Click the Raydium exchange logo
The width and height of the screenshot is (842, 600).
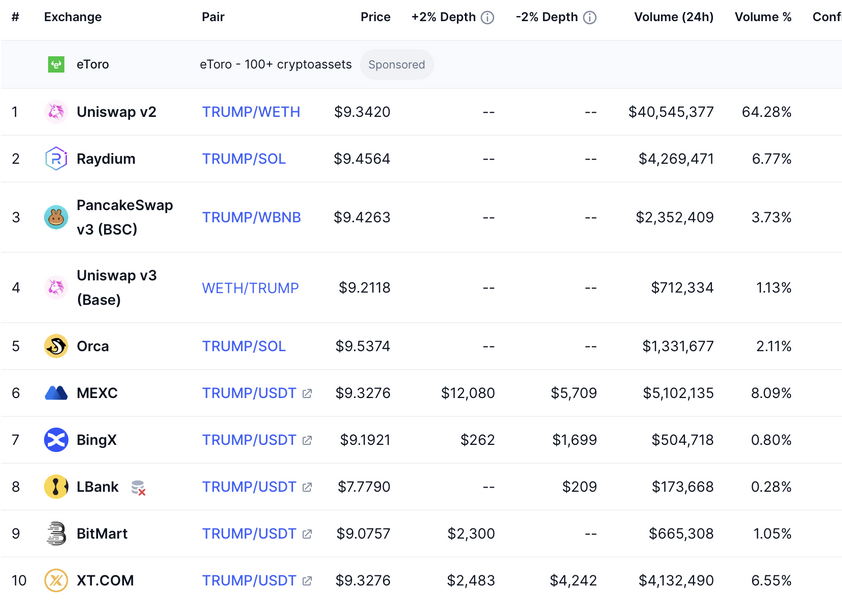(x=56, y=159)
